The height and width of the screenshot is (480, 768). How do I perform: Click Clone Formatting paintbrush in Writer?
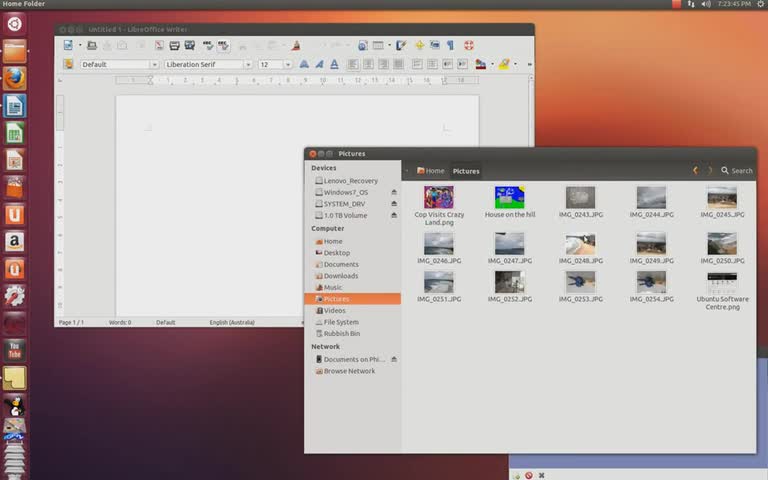[x=296, y=46]
